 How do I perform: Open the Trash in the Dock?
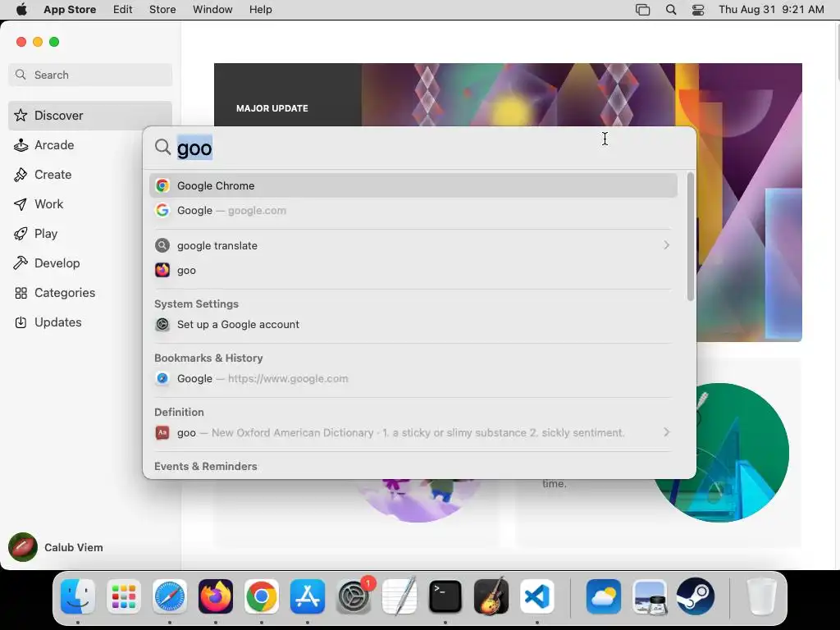pos(761,596)
